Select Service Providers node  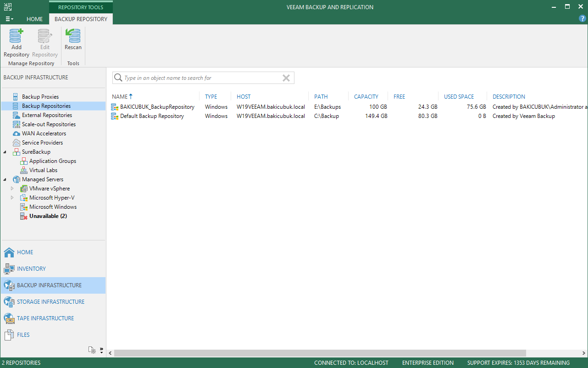[x=42, y=143]
